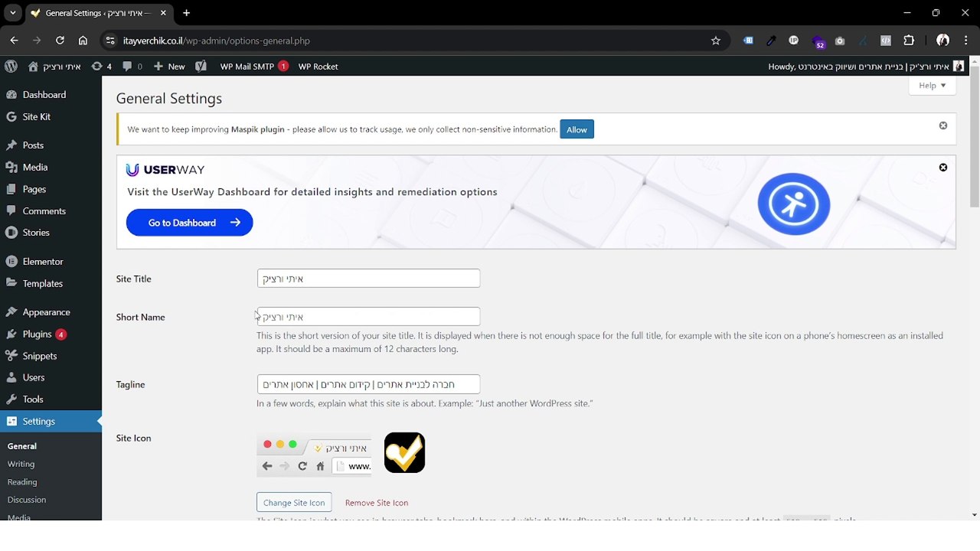The width and height of the screenshot is (980, 551).
Task: Dismiss the UserWay banner
Action: coord(943,168)
